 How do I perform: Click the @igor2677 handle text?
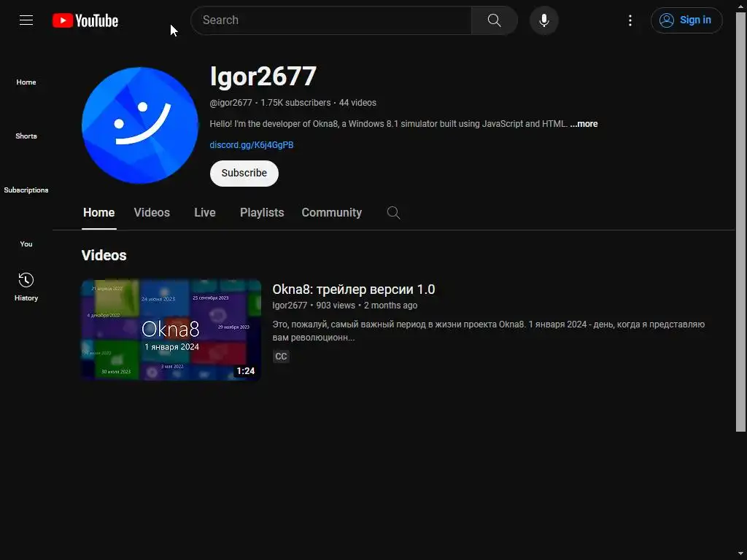pyautogui.click(x=231, y=103)
